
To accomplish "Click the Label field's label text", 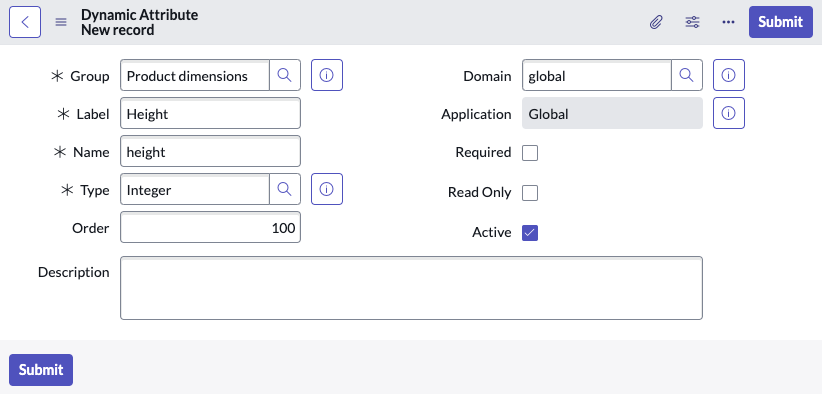I will click(93, 114).
